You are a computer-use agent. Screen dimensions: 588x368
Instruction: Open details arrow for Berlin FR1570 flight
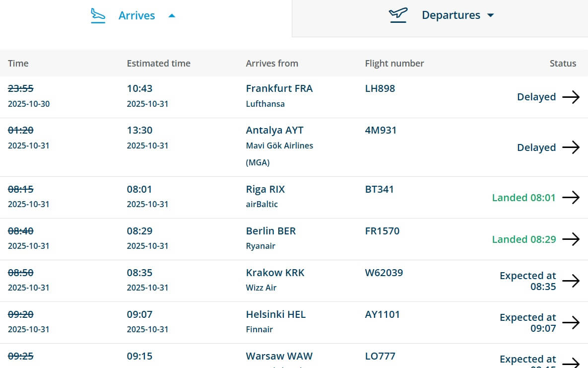click(571, 239)
